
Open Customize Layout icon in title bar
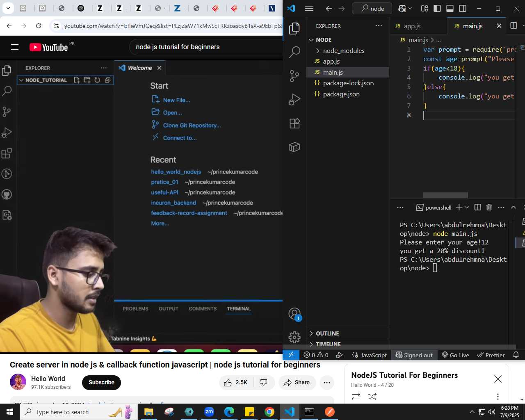(425, 9)
